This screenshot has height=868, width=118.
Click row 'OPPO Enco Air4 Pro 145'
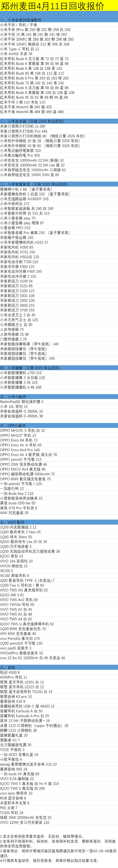(x=20, y=450)
